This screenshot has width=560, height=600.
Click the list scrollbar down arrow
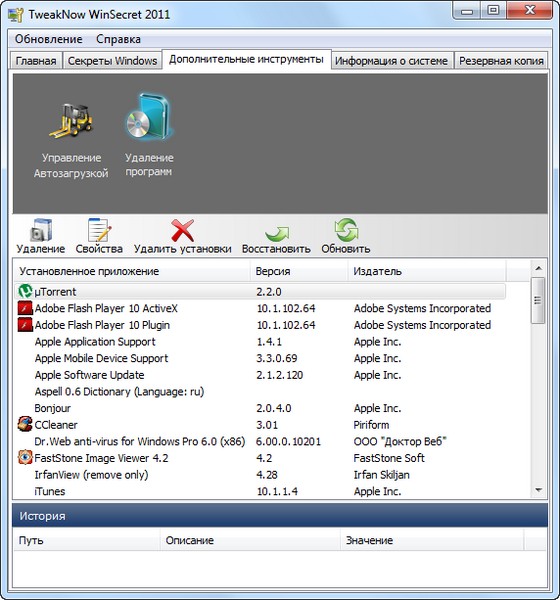point(539,490)
